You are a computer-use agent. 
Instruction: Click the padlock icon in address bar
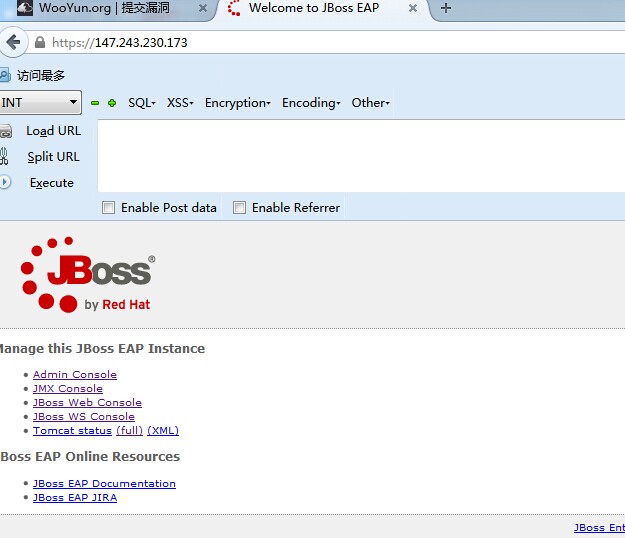[40, 42]
